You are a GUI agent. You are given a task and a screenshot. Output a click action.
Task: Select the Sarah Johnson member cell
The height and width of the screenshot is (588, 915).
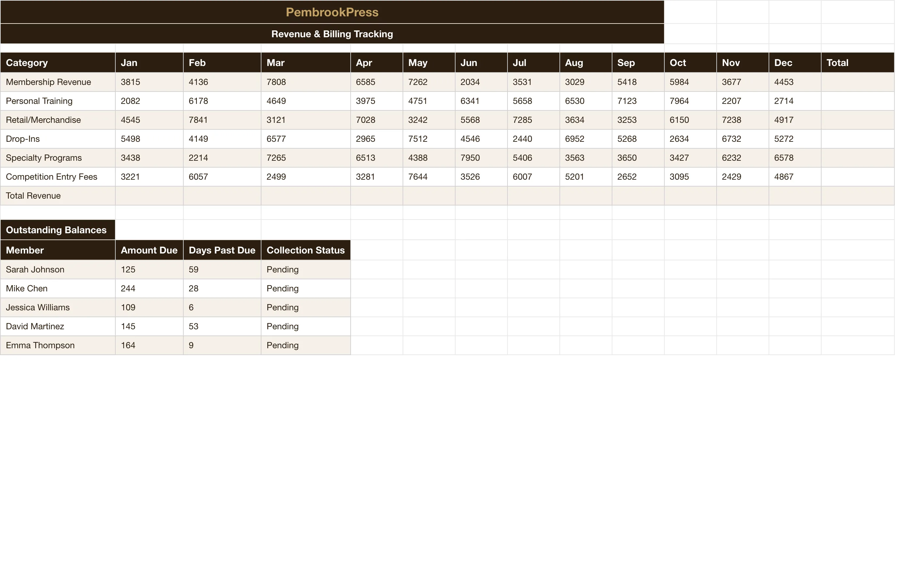(58, 269)
